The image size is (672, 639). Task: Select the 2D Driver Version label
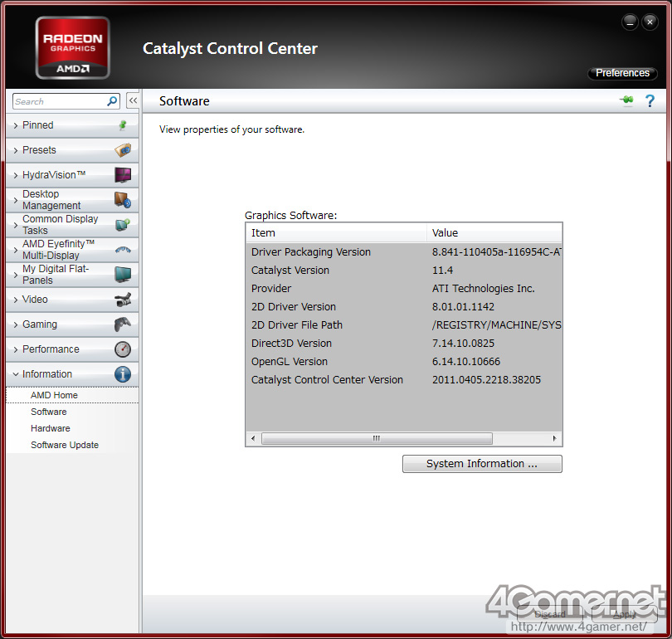point(294,307)
